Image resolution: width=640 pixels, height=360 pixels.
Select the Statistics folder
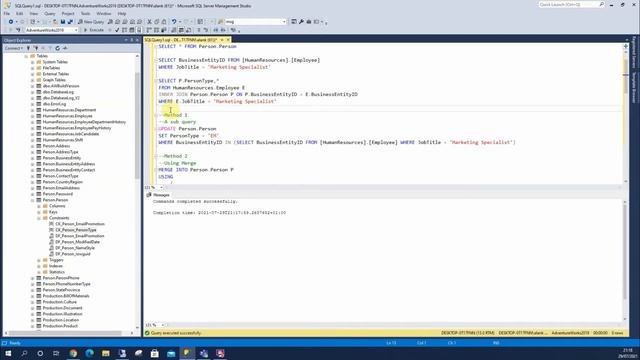(x=57, y=272)
